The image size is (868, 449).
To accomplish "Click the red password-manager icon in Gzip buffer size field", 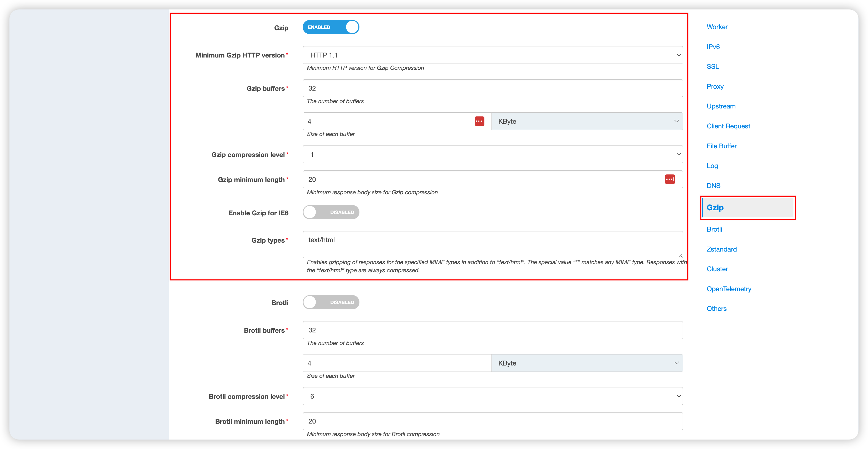I will coord(479,121).
